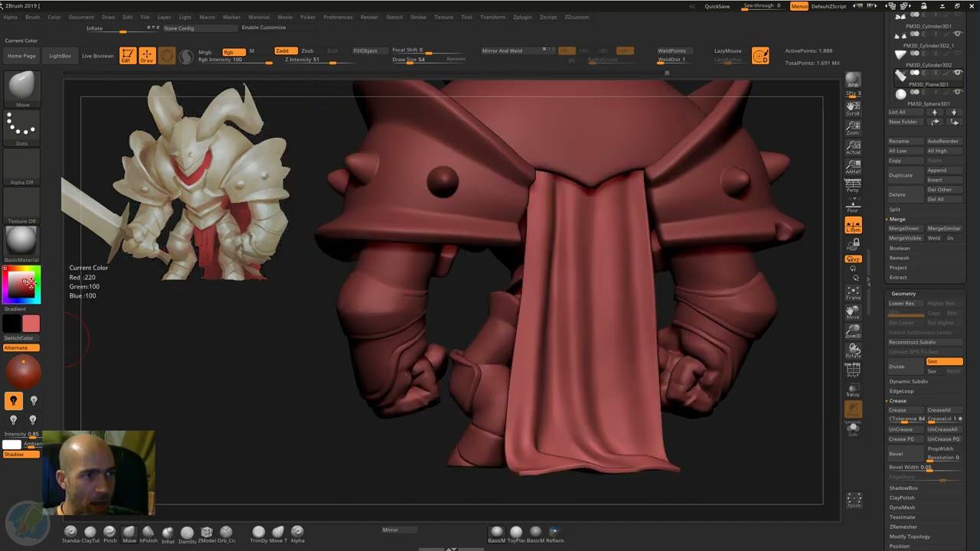Hide the PM3D_Sphere3D1 subtool via eye icon
This screenshot has height=551, width=980.
(957, 93)
